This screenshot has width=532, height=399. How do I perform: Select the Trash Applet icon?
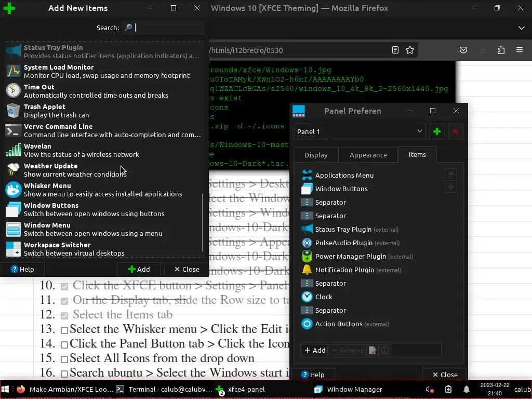[13, 111]
